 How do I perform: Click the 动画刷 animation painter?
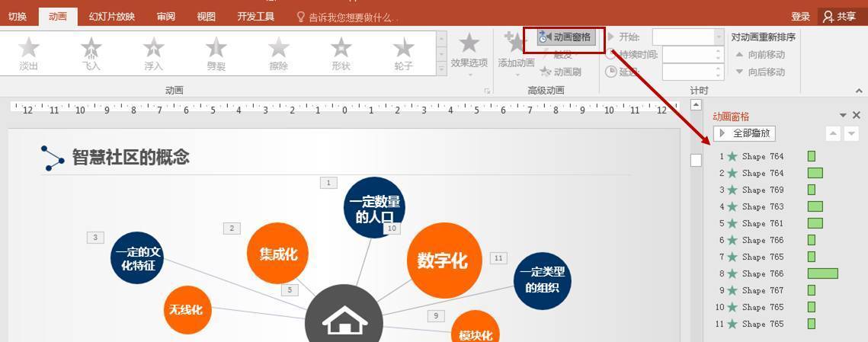pyautogui.click(x=560, y=72)
